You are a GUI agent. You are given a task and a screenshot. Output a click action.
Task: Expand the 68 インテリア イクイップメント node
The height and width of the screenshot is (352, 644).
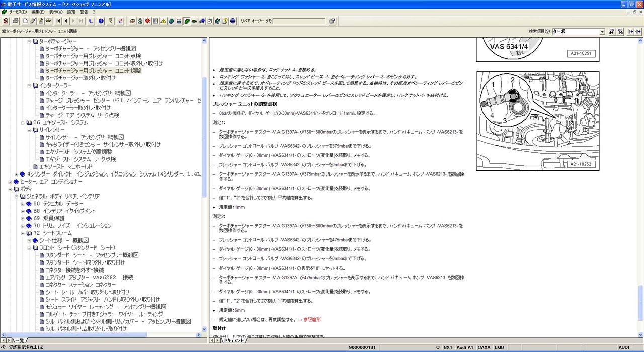pyautogui.click(x=23, y=211)
